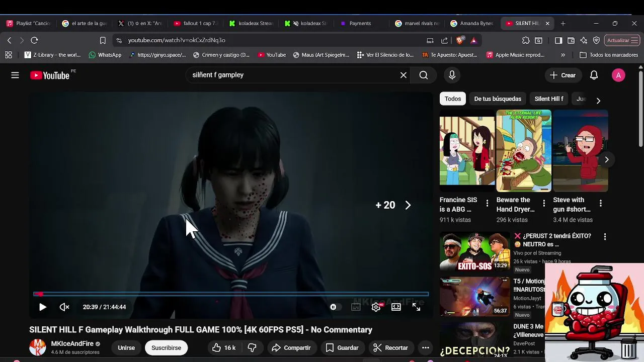Image resolution: width=644 pixels, height=362 pixels.
Task: Expand overflow bookmarks chevron
Action: pos(563,55)
